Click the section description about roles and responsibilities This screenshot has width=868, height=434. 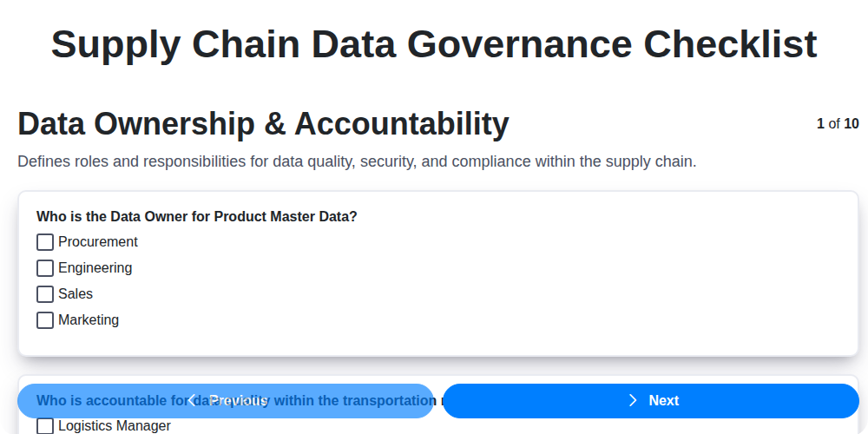click(357, 161)
